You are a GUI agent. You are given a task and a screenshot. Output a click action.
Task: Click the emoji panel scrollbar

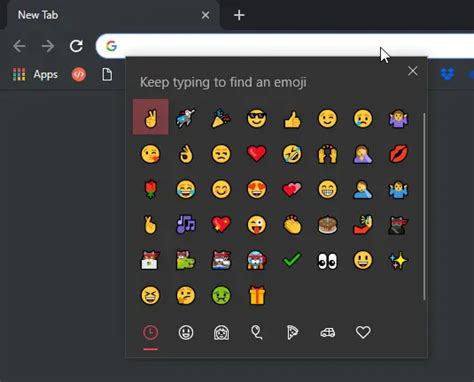424,207
